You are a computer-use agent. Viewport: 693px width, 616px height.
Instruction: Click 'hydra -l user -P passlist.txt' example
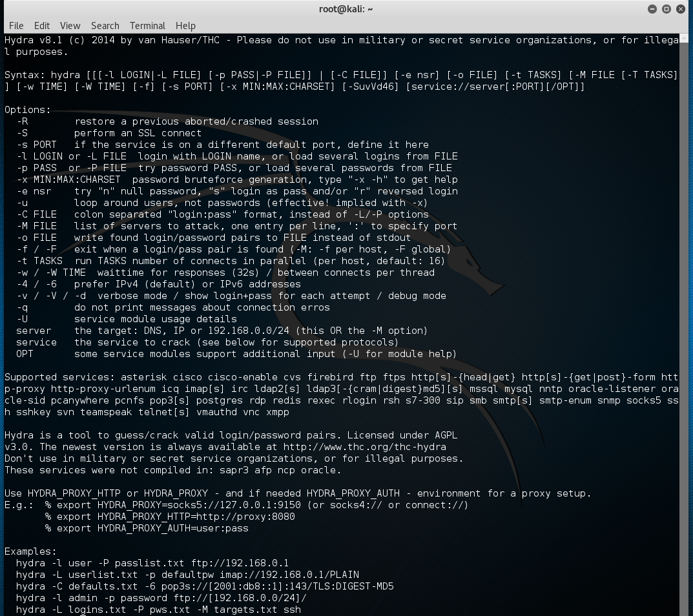[x=152, y=564]
